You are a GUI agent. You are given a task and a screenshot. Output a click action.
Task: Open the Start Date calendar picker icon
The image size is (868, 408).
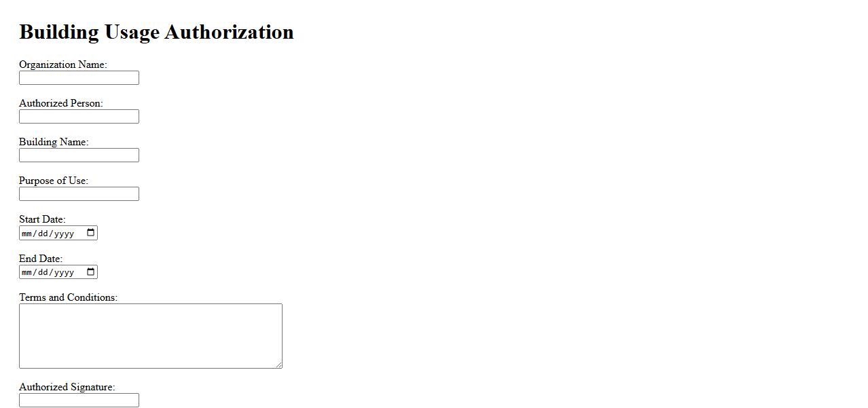click(x=91, y=233)
